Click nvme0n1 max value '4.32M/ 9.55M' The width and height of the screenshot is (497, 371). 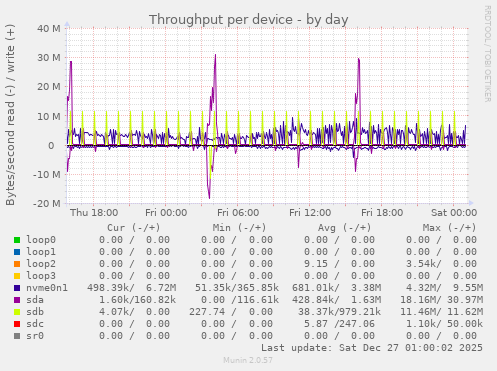pyautogui.click(x=444, y=288)
